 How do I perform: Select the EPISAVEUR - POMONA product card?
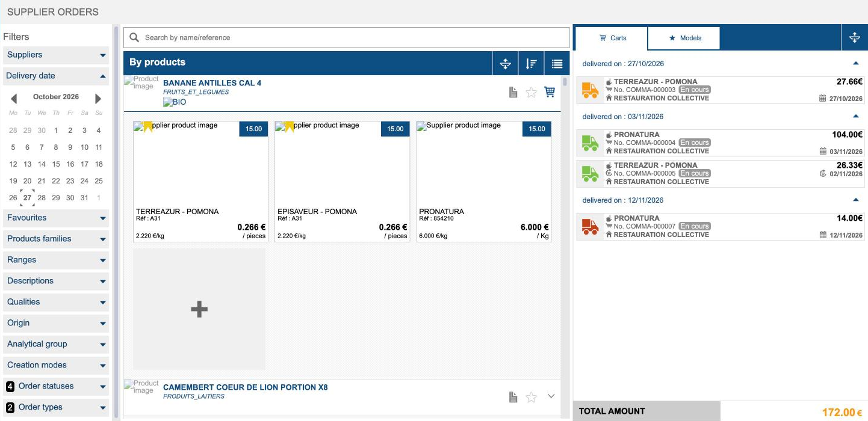pyautogui.click(x=342, y=182)
